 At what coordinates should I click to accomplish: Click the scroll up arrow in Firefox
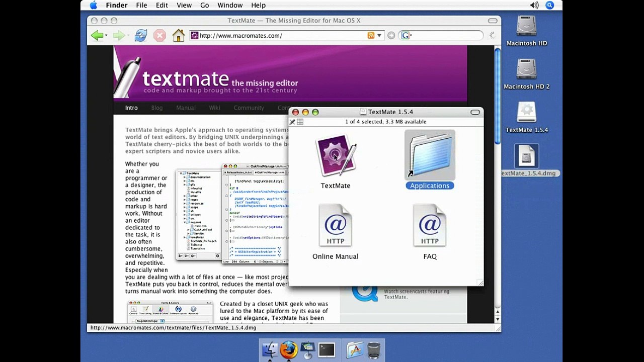(x=498, y=312)
